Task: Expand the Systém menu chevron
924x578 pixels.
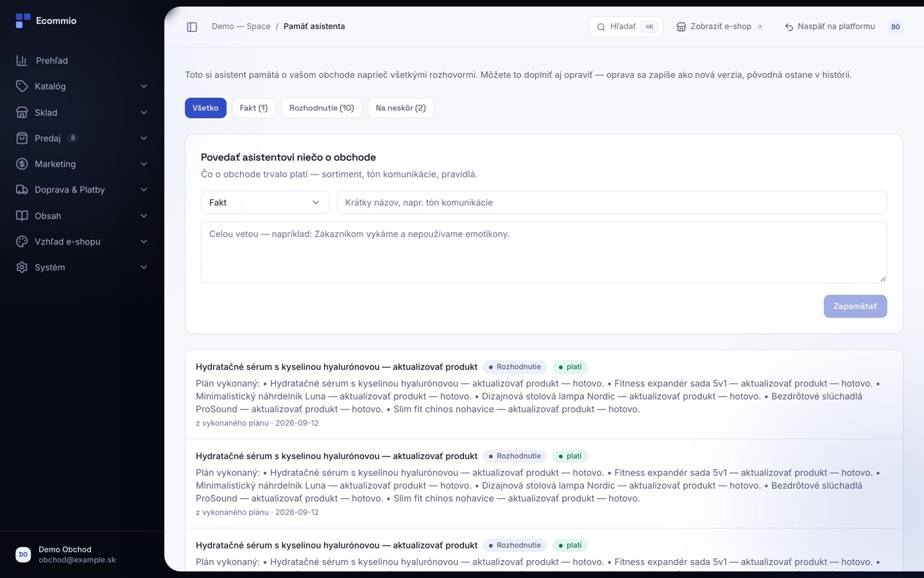Action: click(x=144, y=267)
